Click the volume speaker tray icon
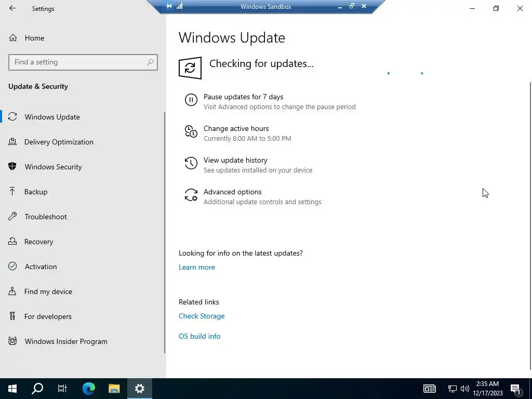Screen dimensions: 532x399 465,389
